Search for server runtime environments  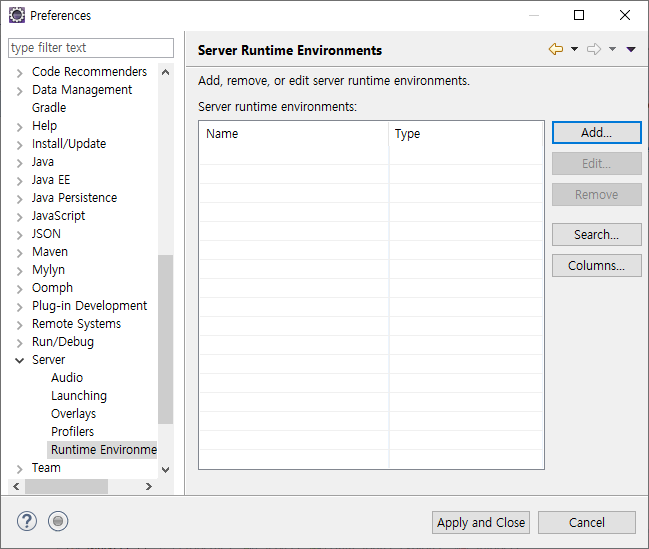click(596, 235)
